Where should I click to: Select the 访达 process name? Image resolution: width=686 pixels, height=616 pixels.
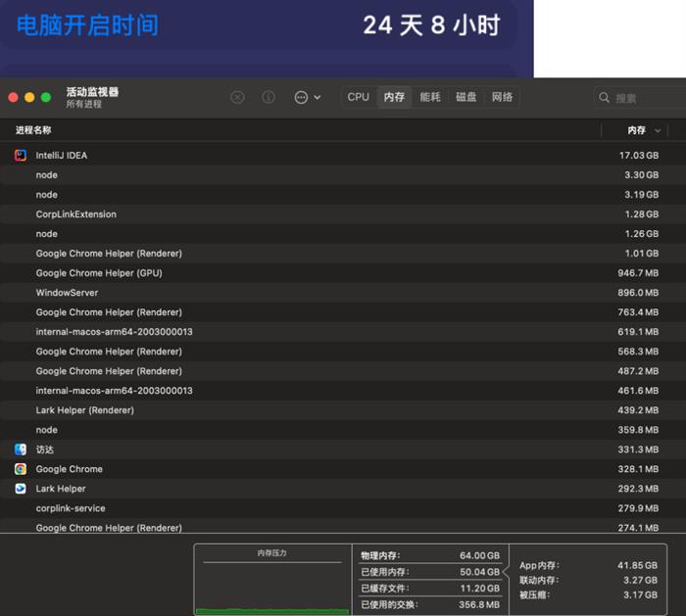coord(45,450)
